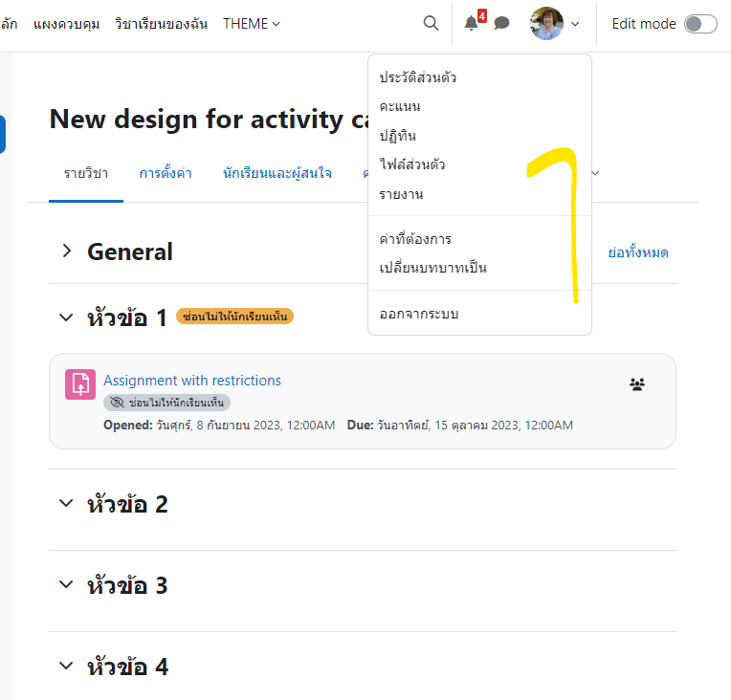Open the THEME dropdown menu
731x700 pixels.
point(252,24)
